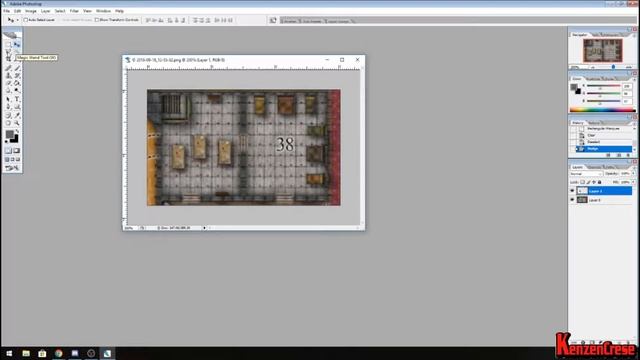Click the first distribute icon in options bar
640x360 pixels.
(195, 20)
